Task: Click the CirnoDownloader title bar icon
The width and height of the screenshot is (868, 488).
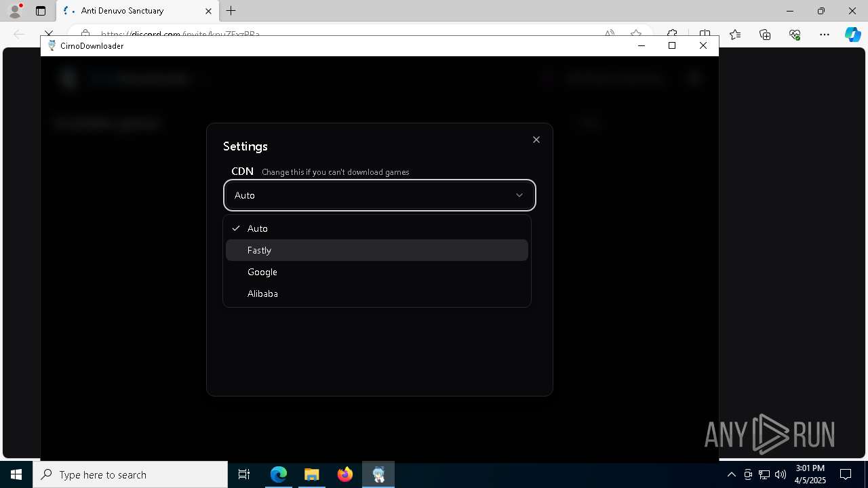Action: 52,45
